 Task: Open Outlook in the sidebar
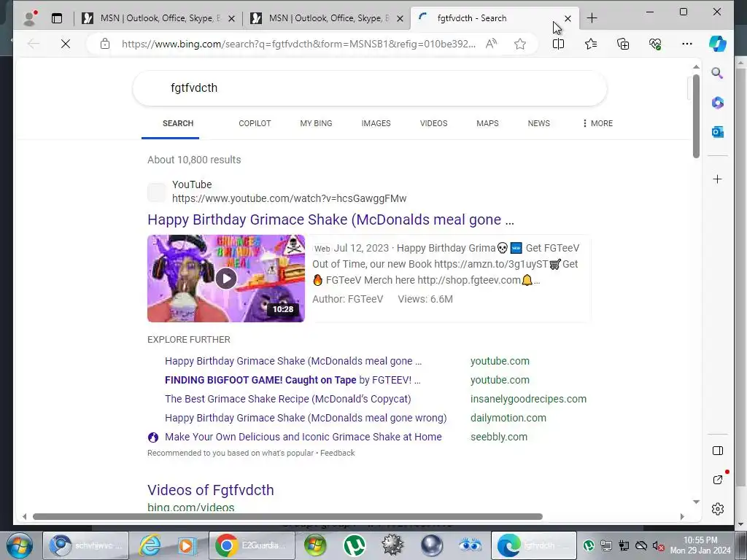(718, 132)
